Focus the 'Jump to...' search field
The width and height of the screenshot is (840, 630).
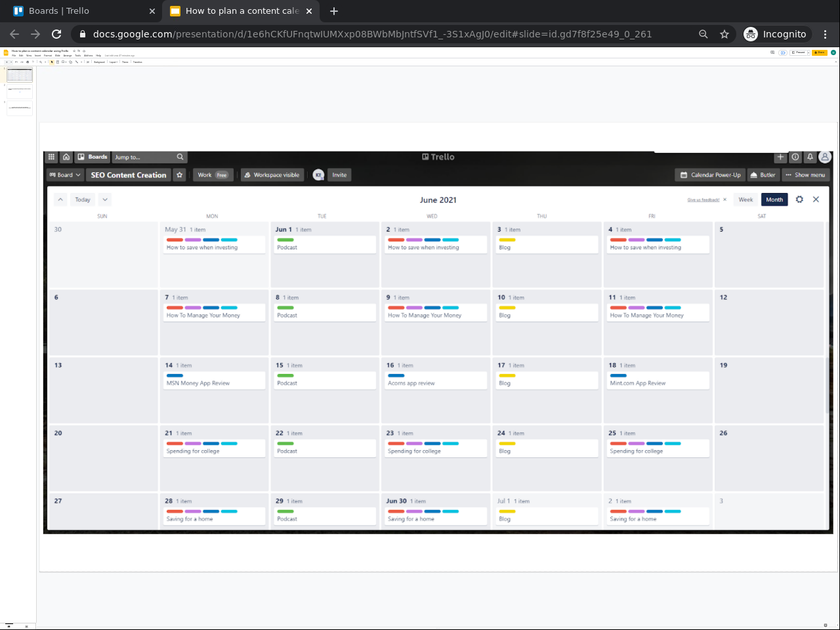click(x=149, y=157)
